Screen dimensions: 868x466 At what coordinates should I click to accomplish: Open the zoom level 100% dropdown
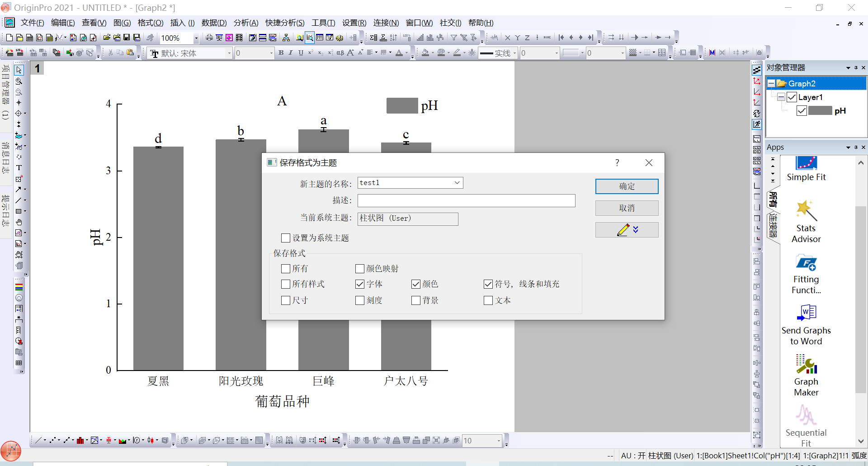click(196, 38)
